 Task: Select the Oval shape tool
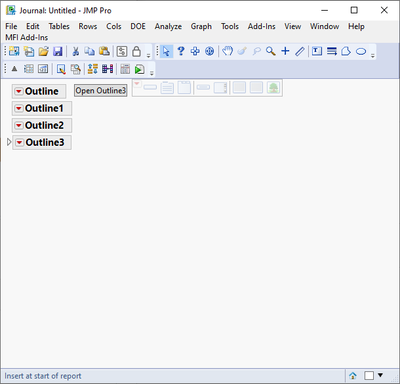tap(361, 52)
